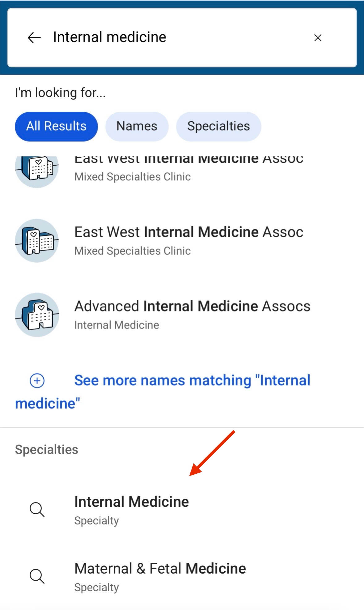Tap building icon beside fully visible East West result
This screenshot has height=610, width=364.
pos(37,241)
